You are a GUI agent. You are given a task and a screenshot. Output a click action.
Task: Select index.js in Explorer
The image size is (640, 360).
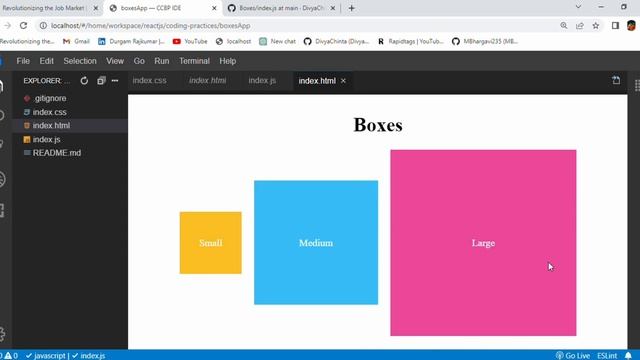point(47,139)
